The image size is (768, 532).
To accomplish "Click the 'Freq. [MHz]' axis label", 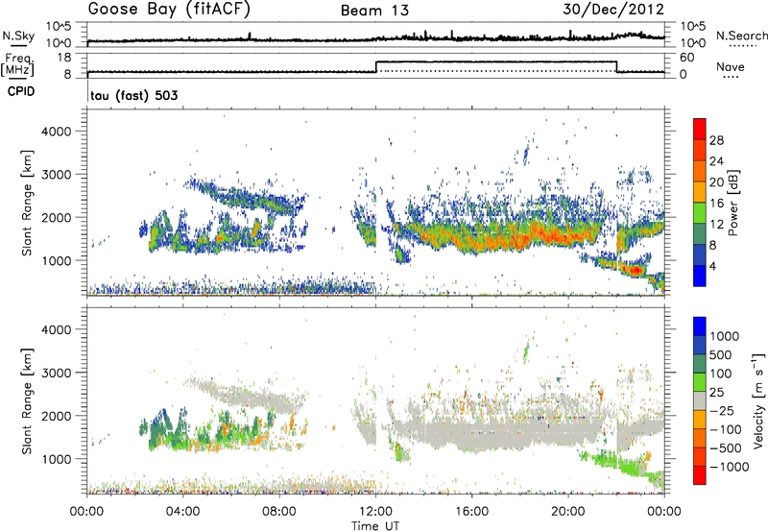I will [18, 65].
